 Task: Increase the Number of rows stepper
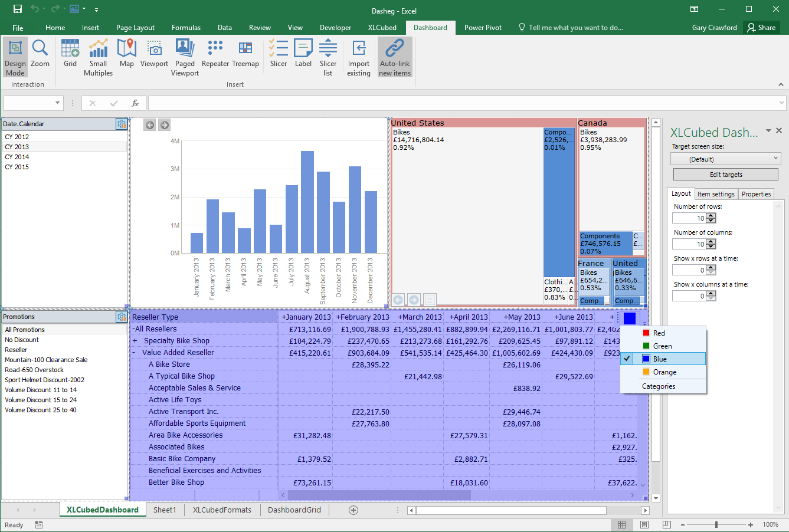[711, 215]
